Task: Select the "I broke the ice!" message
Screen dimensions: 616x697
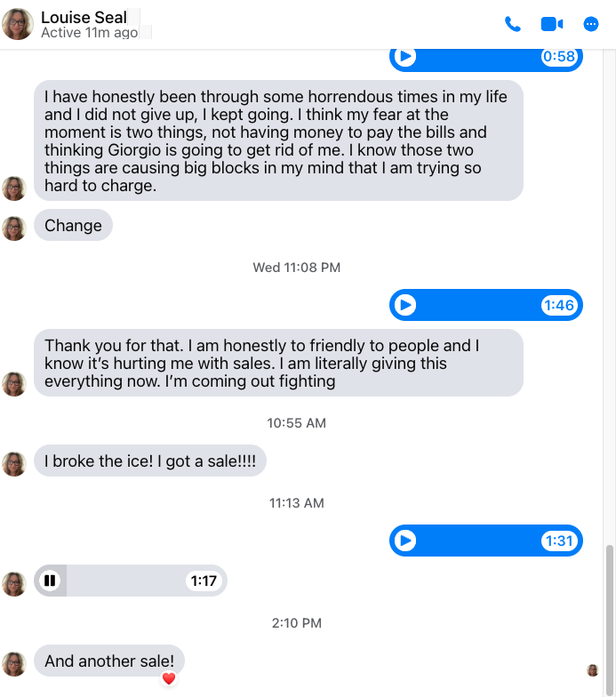Action: point(149,461)
